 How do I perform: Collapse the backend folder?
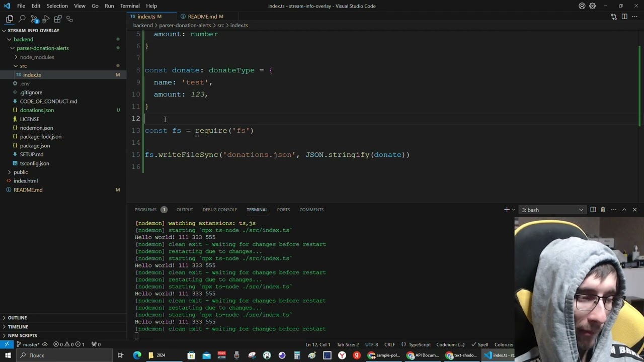[x=23, y=39]
